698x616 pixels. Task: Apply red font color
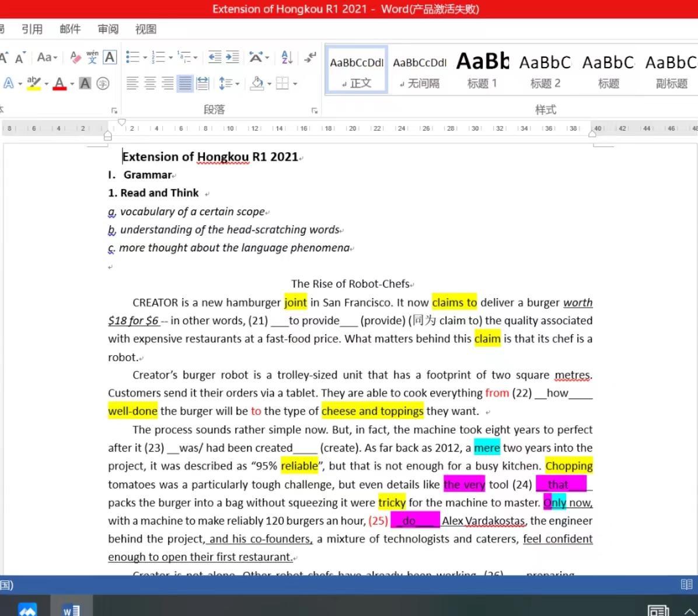click(x=59, y=83)
